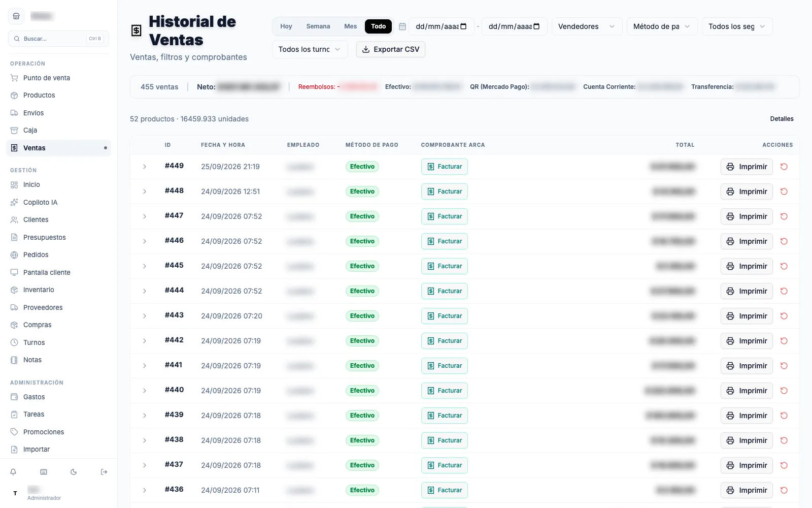Go to Productos in sidebar
This screenshot has height=508, width=812.
[x=58, y=95]
